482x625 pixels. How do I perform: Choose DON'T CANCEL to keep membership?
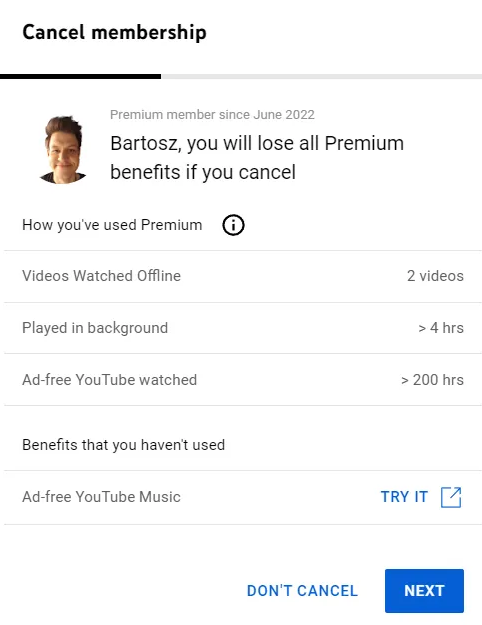(x=302, y=591)
